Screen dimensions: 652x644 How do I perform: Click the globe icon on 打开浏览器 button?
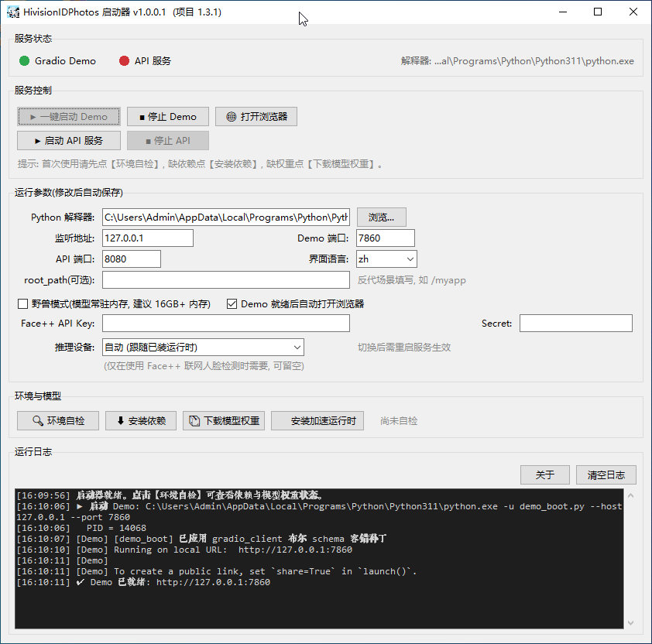tap(232, 116)
